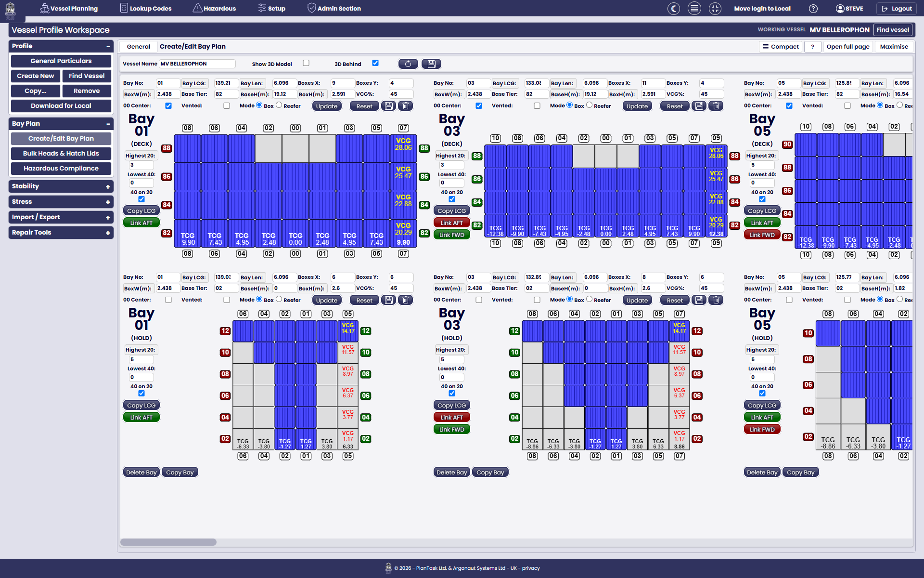Screen dimensions: 924x578
Task: Click Copy Bay under Bay 03 hold
Action: (x=490, y=473)
